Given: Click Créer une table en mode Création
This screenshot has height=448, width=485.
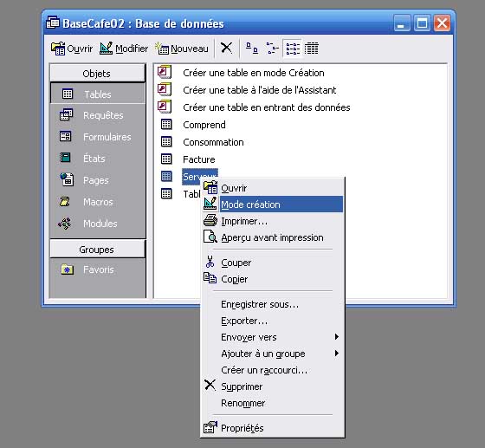Looking at the screenshot, I should click(253, 73).
